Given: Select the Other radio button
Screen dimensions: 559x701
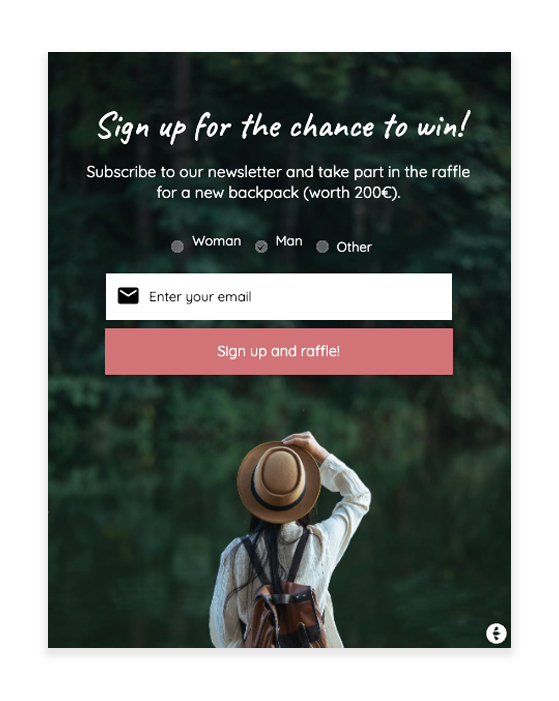Looking at the screenshot, I should coord(322,246).
